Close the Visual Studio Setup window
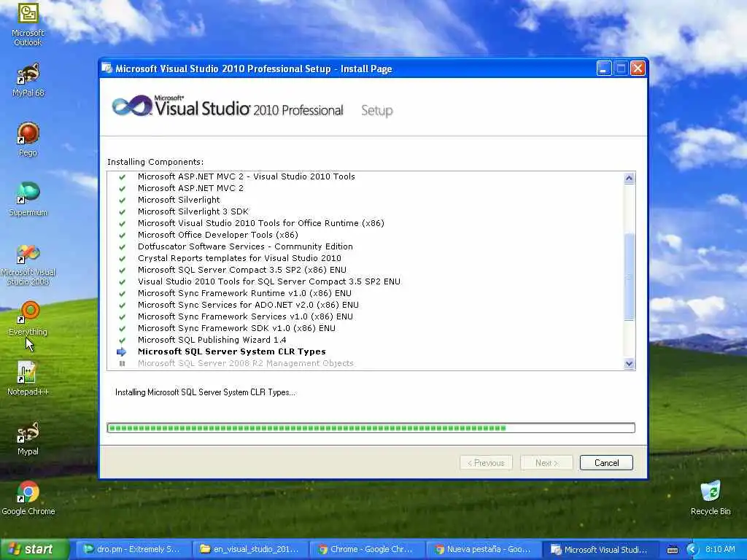 638,69
